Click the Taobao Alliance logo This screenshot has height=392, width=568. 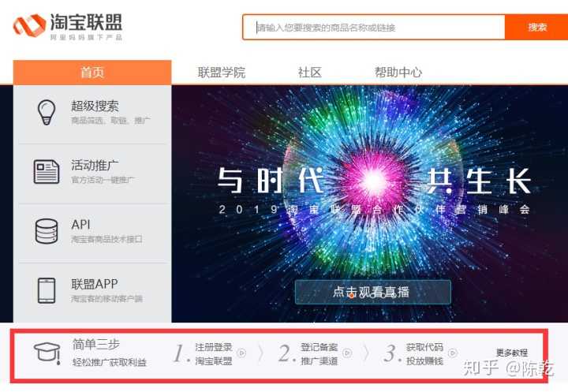(x=68, y=27)
